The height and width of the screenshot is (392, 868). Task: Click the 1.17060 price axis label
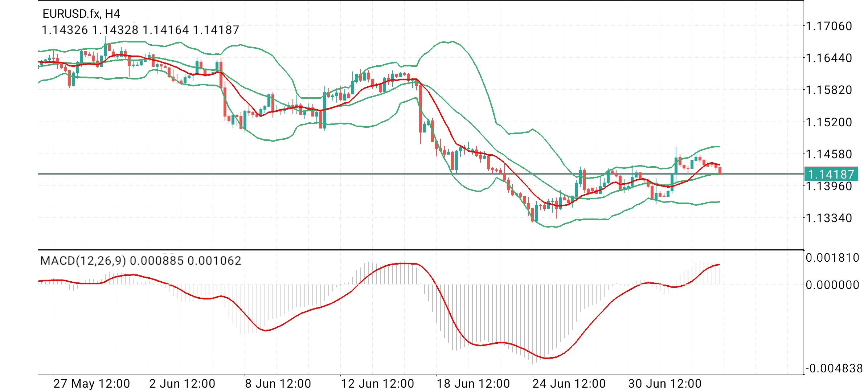(x=829, y=26)
